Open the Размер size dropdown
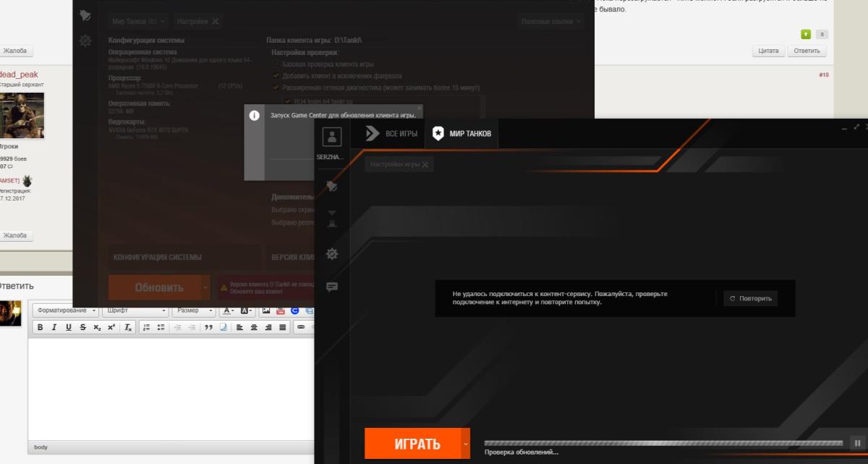 tap(193, 311)
